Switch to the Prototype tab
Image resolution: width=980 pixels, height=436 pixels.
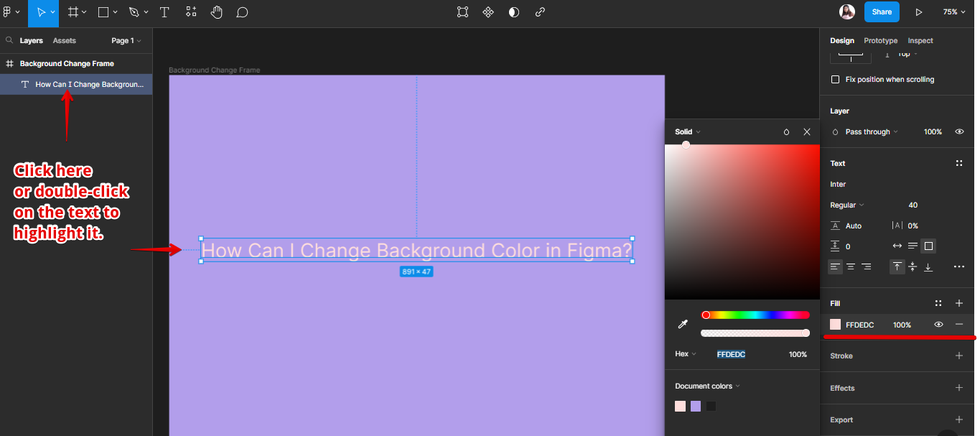pyautogui.click(x=880, y=41)
